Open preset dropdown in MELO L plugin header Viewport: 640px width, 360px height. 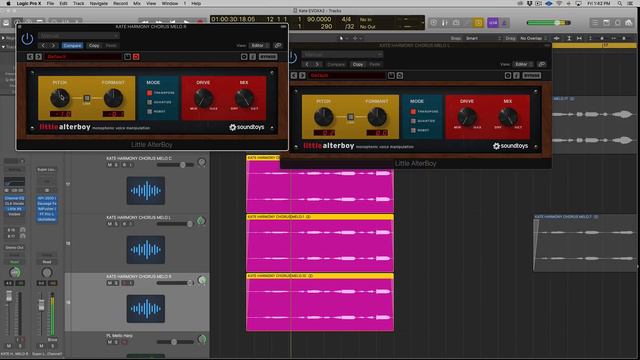pos(342,54)
